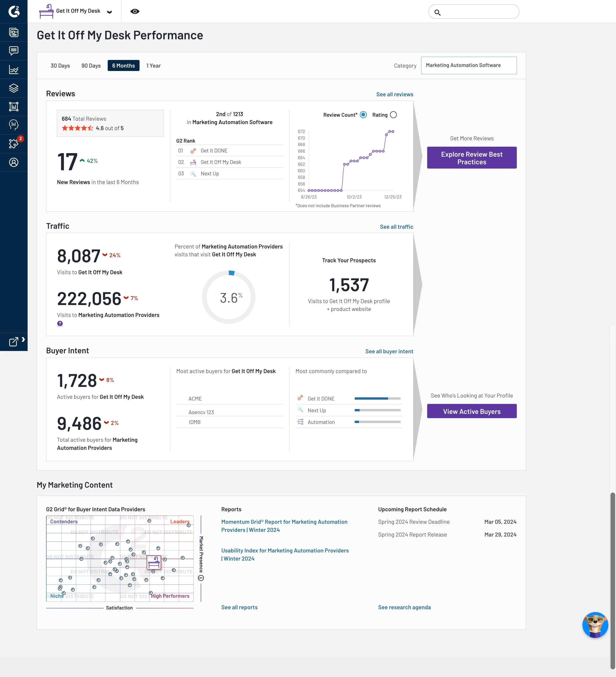
Task: Open Usability Index Winter 2024 report link
Action: point(285,554)
